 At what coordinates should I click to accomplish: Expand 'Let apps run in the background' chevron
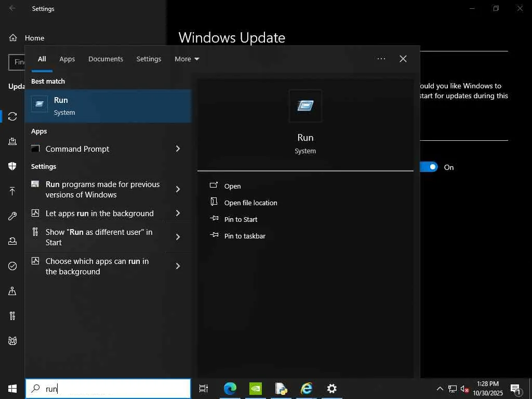pyautogui.click(x=178, y=213)
